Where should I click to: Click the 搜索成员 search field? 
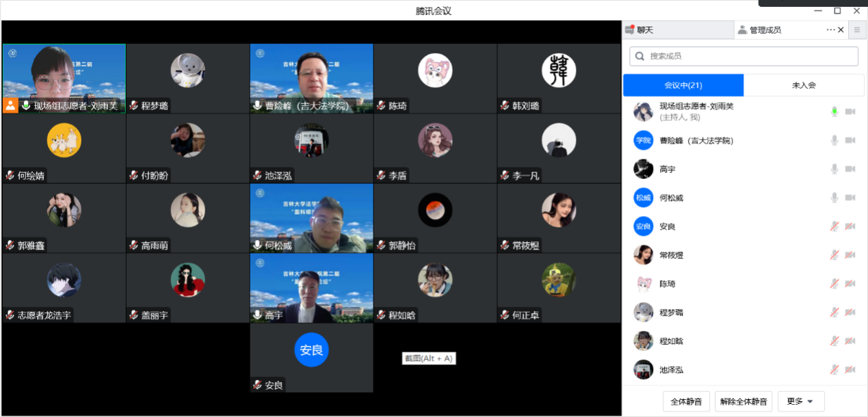pos(749,56)
